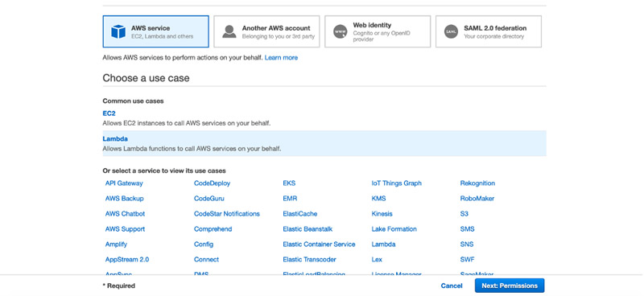Select CodeDeploy service
644x296 pixels.
pyautogui.click(x=212, y=183)
